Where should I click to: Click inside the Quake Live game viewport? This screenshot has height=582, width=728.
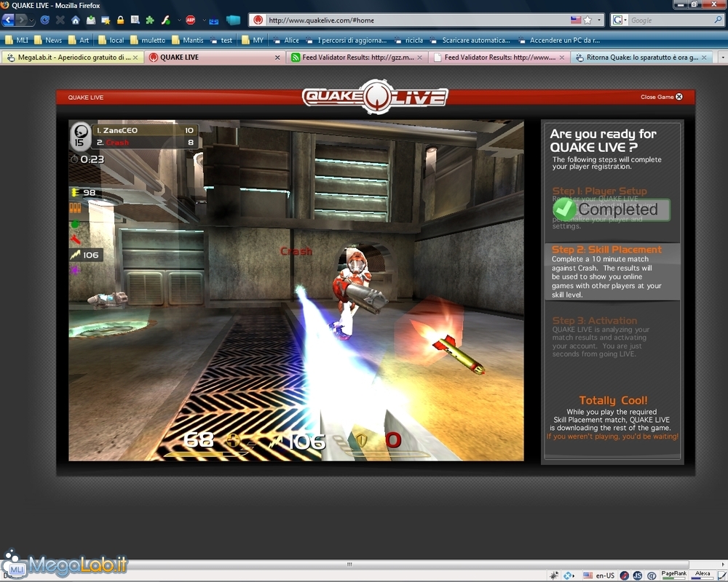click(x=296, y=290)
